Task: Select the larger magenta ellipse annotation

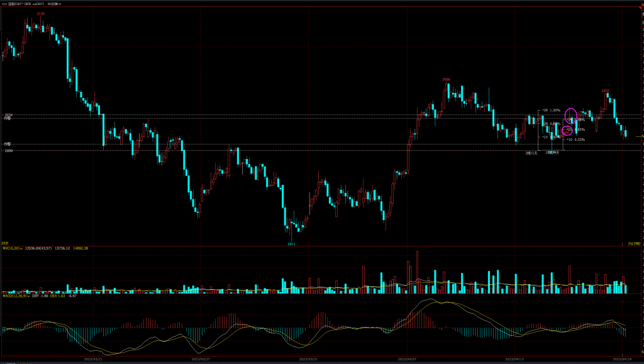Action: [x=570, y=116]
